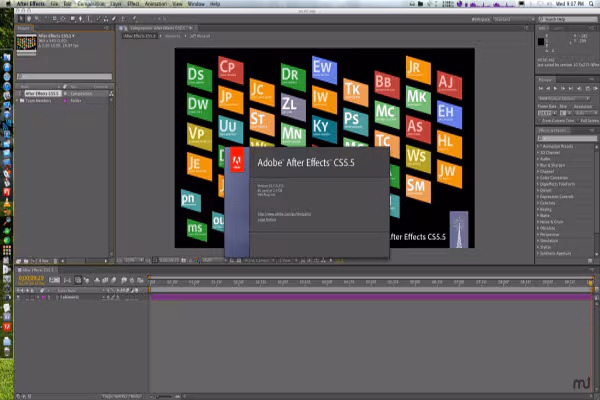Click the elements layer magenta label color

click(x=43, y=297)
